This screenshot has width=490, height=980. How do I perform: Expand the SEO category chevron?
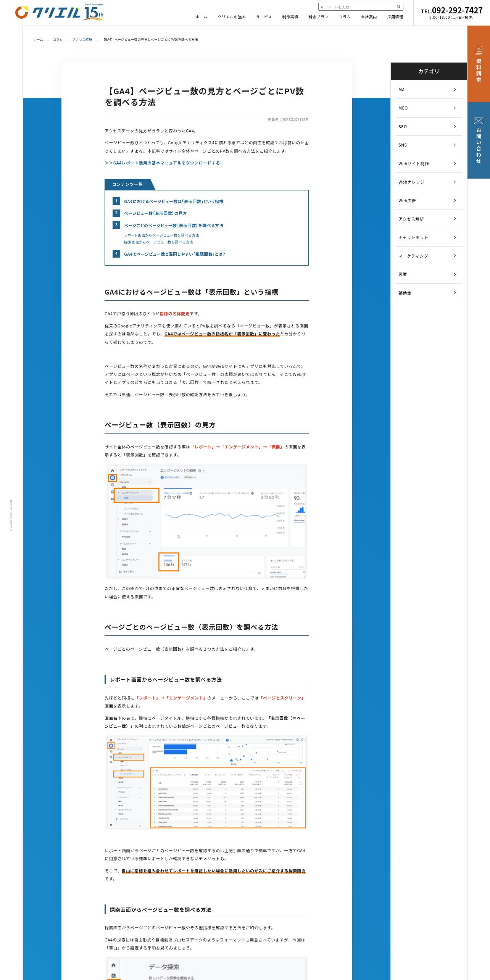pyautogui.click(x=455, y=126)
